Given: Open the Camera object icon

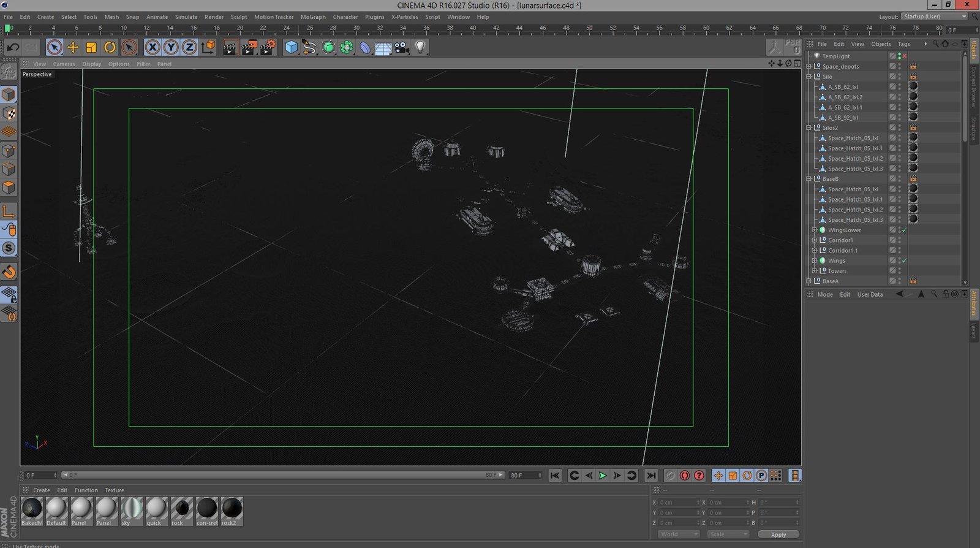Looking at the screenshot, I should (402, 47).
